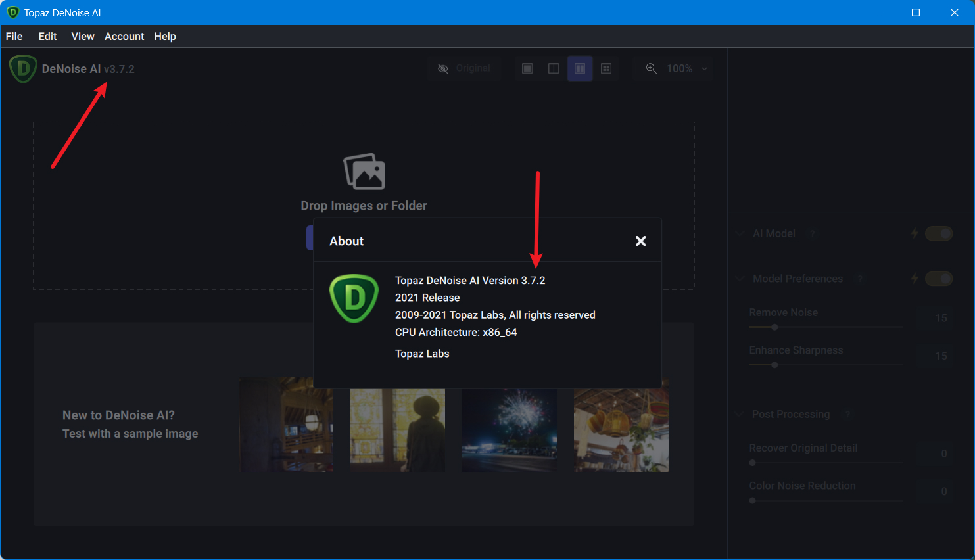Select the silhouette window sample image
This screenshot has width=975, height=560.
(398, 430)
